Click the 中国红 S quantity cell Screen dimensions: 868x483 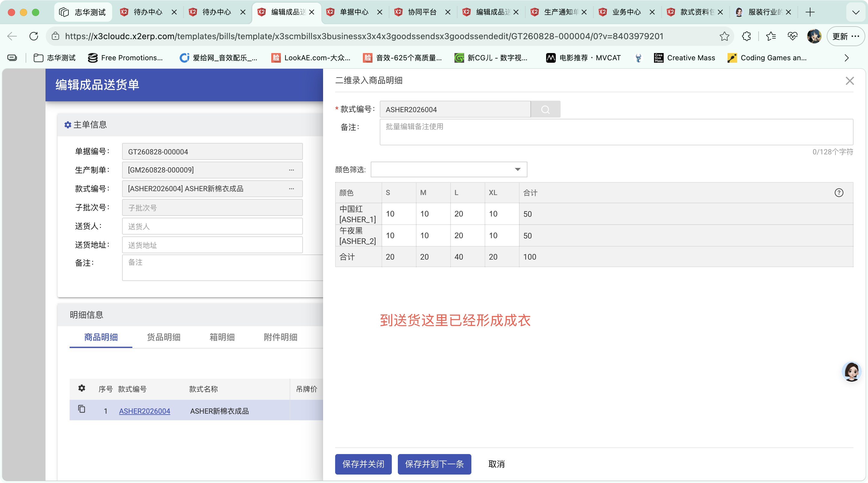pyautogui.click(x=399, y=214)
